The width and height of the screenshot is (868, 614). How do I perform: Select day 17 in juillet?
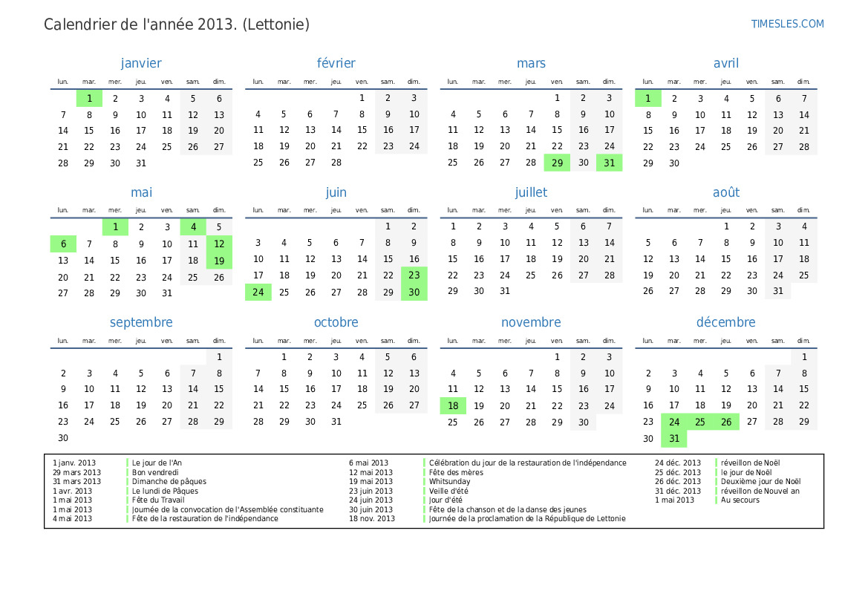coord(505,260)
